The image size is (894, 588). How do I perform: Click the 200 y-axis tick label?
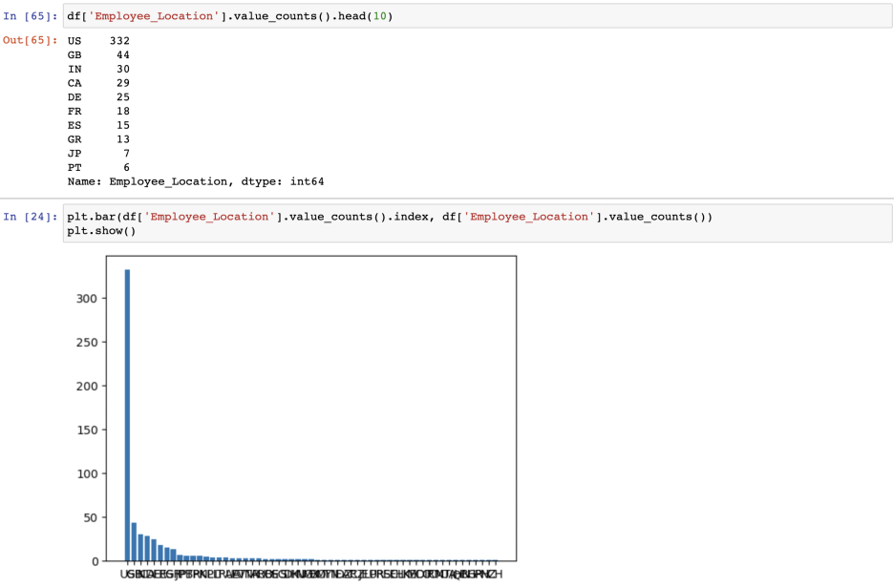[87, 387]
